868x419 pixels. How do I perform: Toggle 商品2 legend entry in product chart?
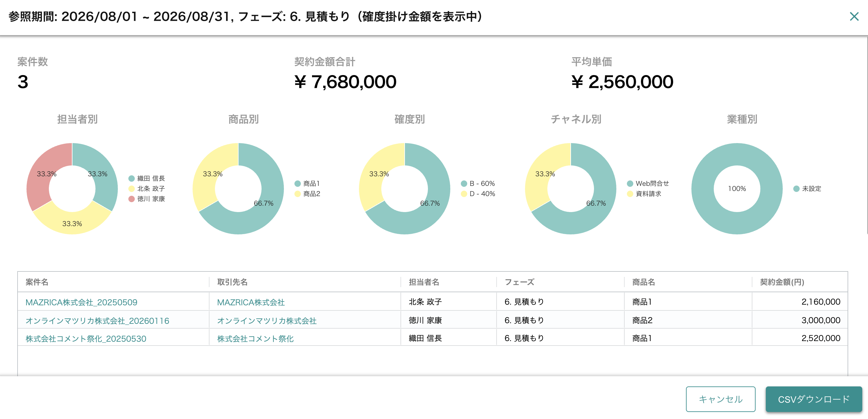pos(307,194)
